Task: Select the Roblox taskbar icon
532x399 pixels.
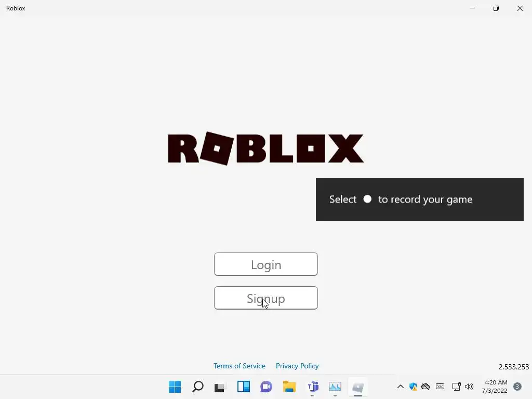Action: [x=358, y=387]
